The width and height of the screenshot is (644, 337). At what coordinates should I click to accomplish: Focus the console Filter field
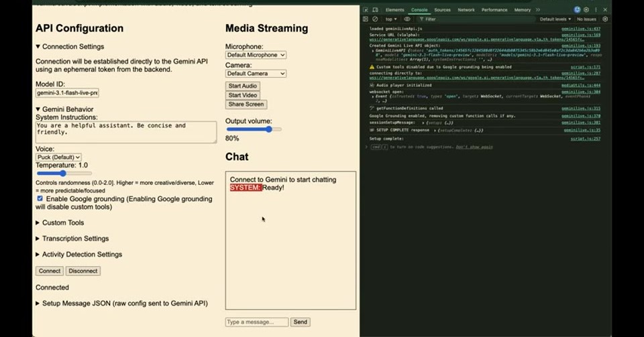point(476,19)
